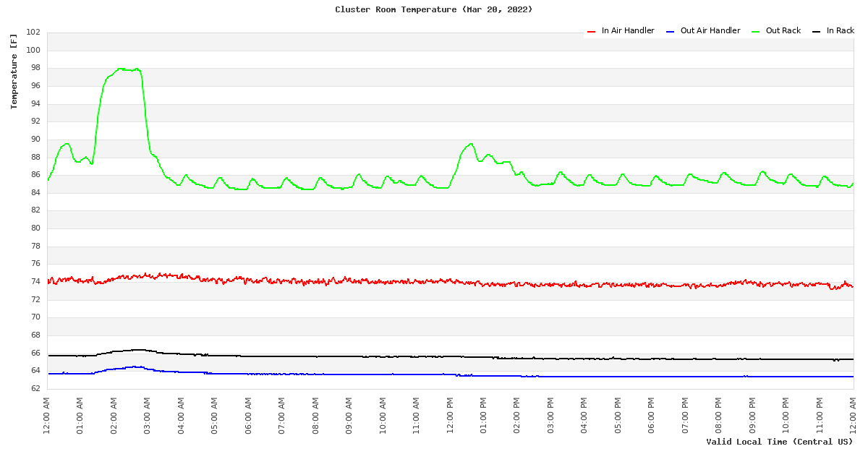Screen dimensions: 868x454
Task: Click the 84 y-axis value
Action: [35, 193]
